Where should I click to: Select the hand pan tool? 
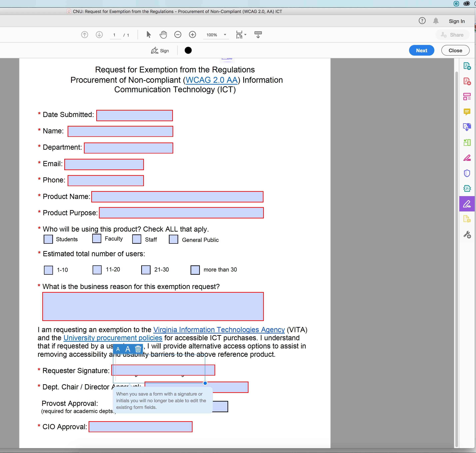click(163, 35)
